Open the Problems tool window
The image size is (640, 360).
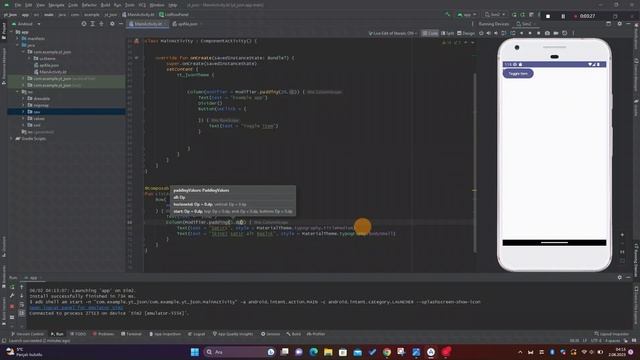103,334
